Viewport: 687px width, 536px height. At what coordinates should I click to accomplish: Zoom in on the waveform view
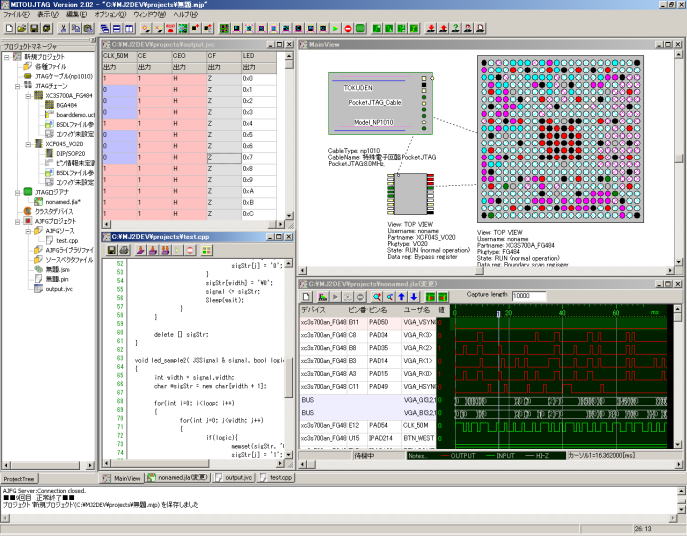coord(377,297)
